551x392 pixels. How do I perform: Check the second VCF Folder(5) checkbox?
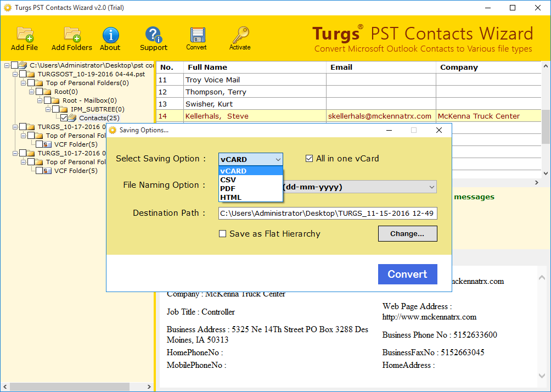coord(40,171)
